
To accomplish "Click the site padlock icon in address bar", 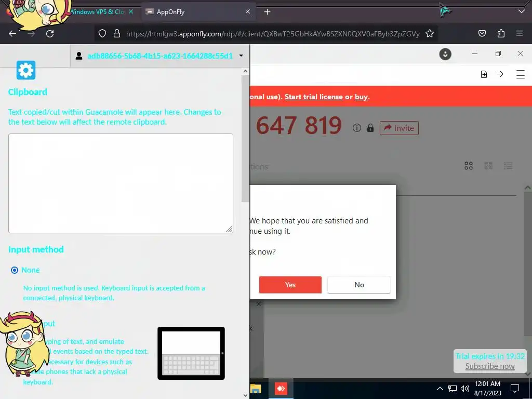I will [117, 33].
